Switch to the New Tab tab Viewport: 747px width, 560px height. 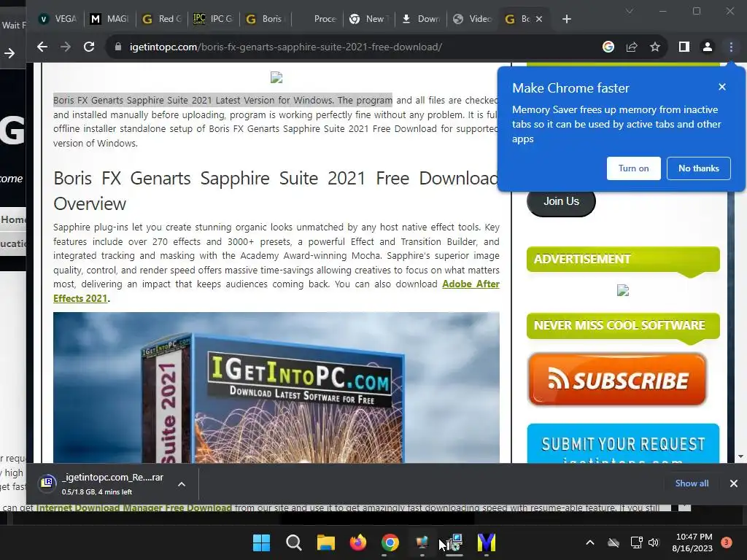click(368, 19)
